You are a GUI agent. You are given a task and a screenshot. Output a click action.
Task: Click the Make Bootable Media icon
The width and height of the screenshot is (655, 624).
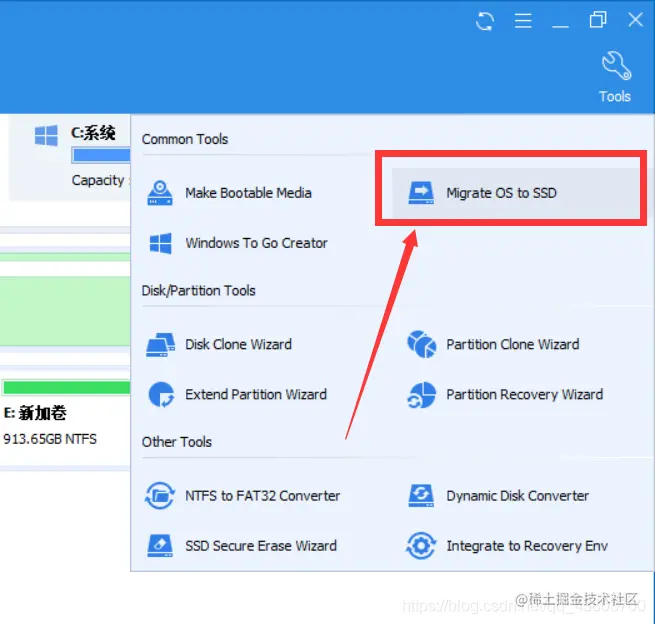pyautogui.click(x=160, y=193)
